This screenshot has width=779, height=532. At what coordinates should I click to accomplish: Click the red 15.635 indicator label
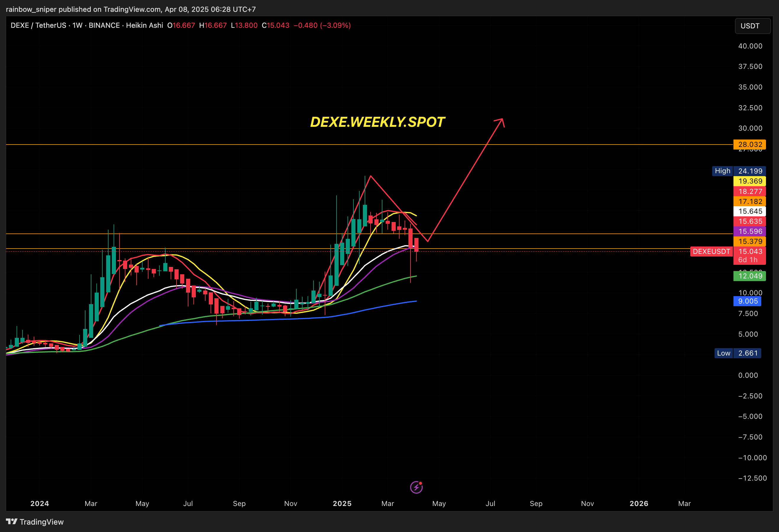tap(749, 221)
